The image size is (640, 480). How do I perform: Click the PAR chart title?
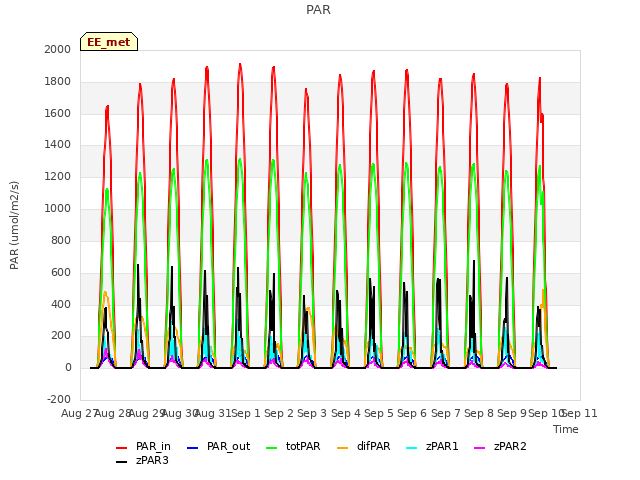click(x=318, y=10)
